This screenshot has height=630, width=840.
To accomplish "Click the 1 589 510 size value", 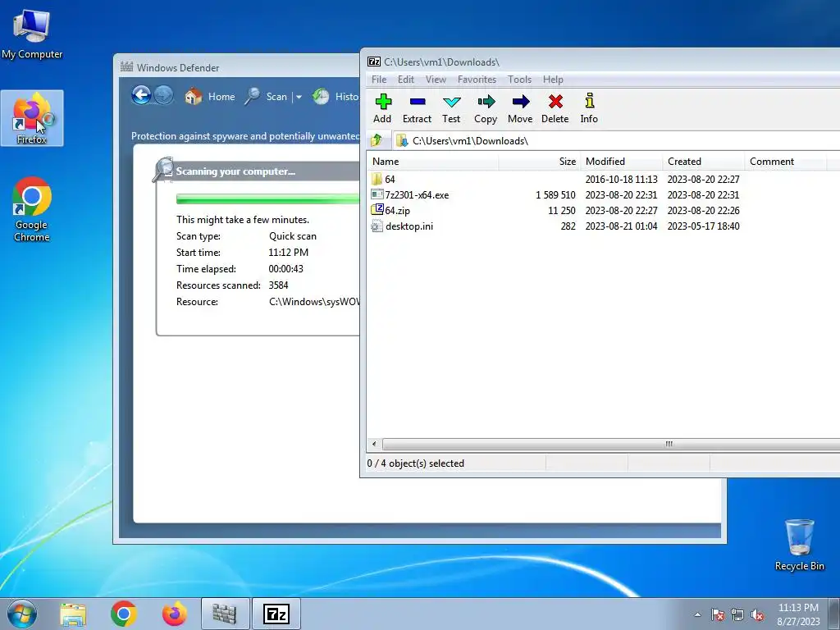I will pos(555,195).
